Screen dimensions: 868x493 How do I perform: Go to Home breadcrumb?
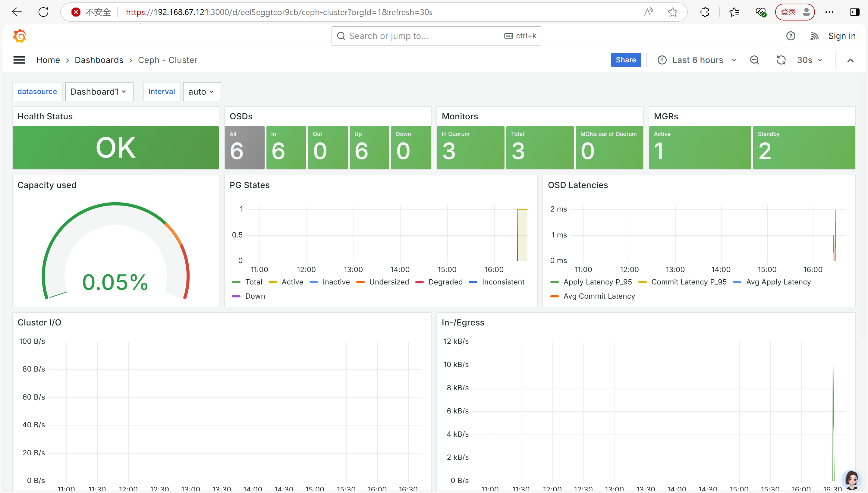click(48, 60)
